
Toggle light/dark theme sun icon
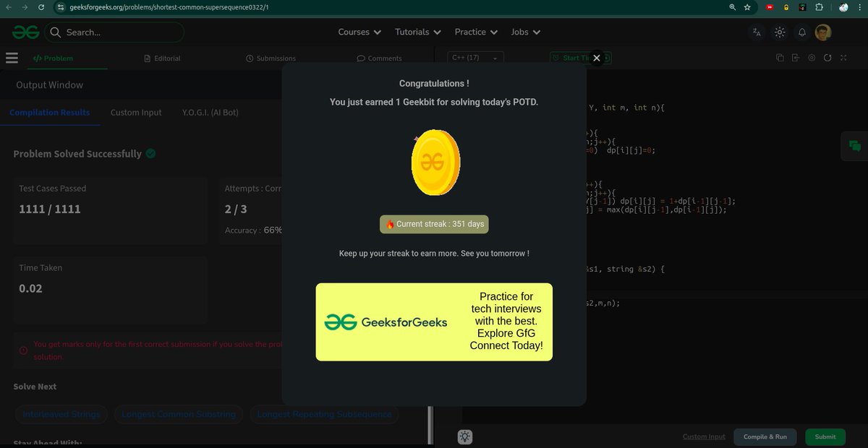[779, 32]
